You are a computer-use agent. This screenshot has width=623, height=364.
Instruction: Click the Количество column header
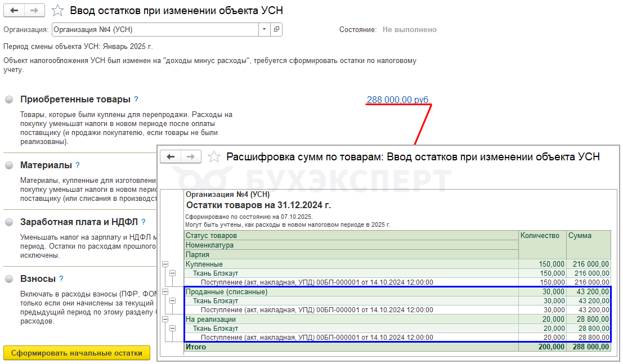pyautogui.click(x=543, y=244)
